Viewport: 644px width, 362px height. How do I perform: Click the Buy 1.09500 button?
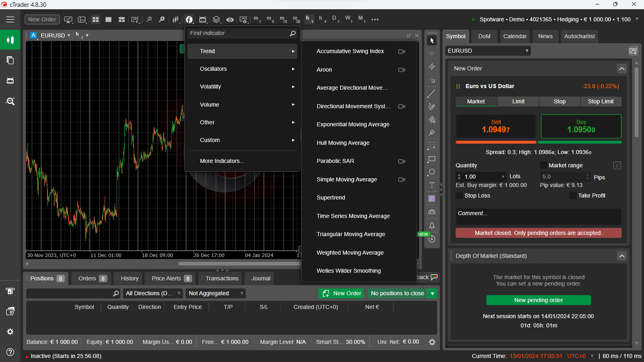click(x=581, y=126)
